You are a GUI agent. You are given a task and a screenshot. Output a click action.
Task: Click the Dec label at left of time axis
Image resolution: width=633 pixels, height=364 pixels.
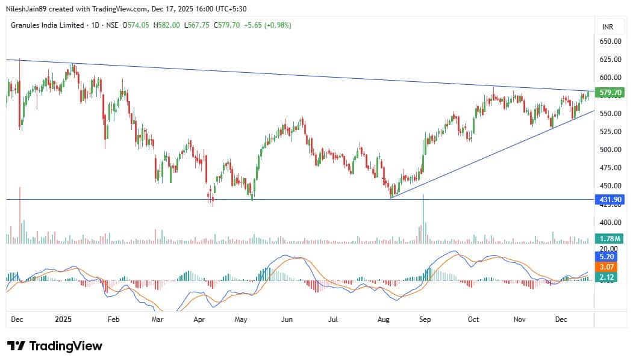17,319
